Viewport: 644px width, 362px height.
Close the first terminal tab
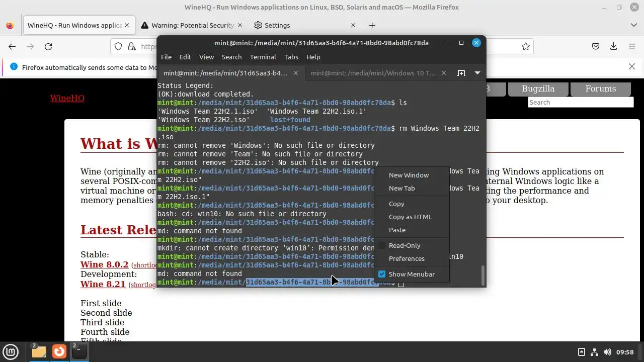(296, 73)
